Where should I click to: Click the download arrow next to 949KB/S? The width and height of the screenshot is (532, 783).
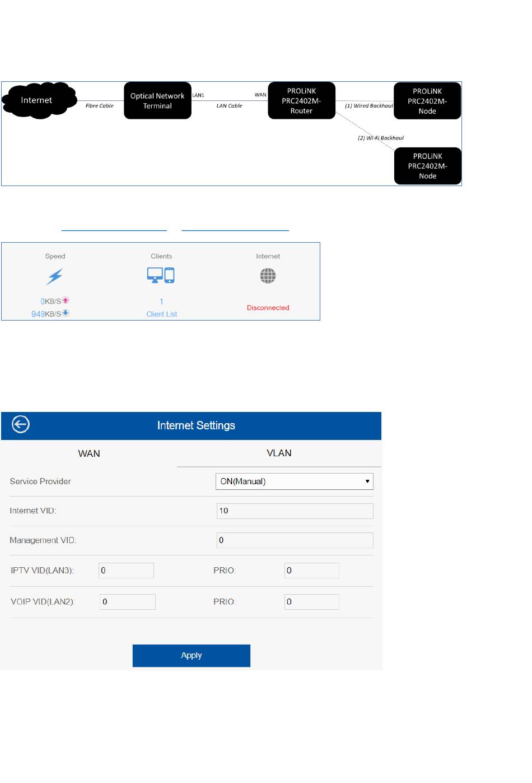66,313
